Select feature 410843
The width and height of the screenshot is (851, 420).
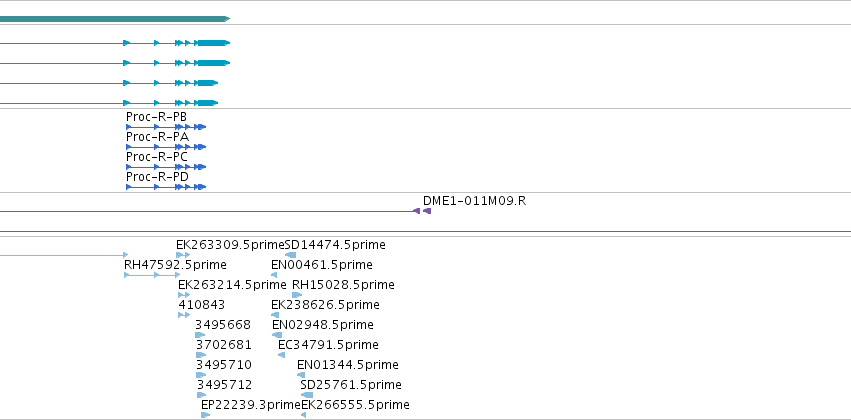click(201, 305)
